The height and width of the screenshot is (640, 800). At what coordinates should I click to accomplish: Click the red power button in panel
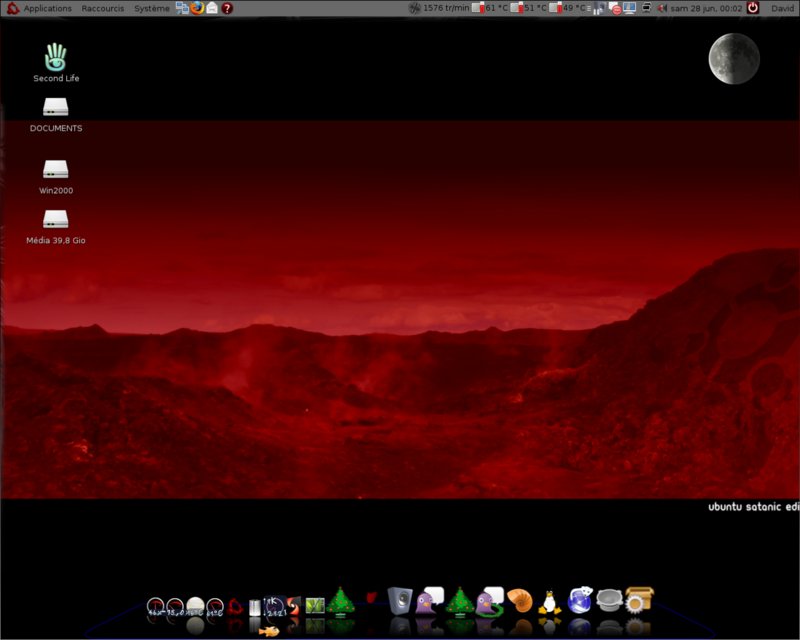tap(752, 8)
